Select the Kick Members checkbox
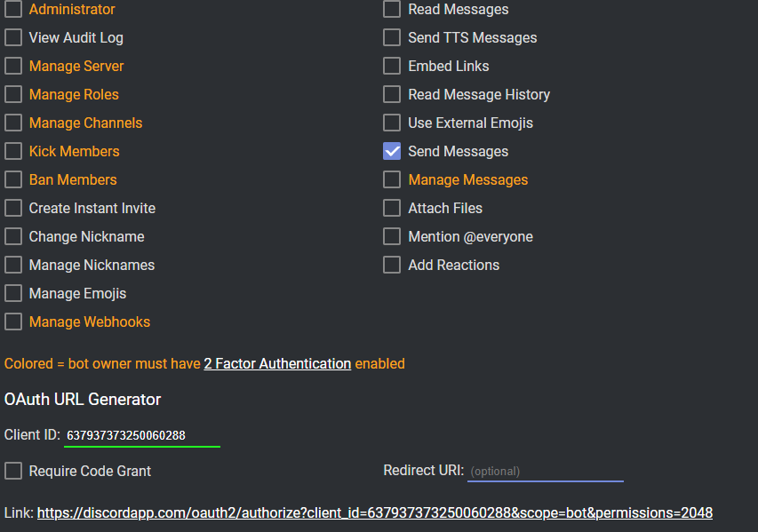Screen dimensions: 758x532 point(13,152)
